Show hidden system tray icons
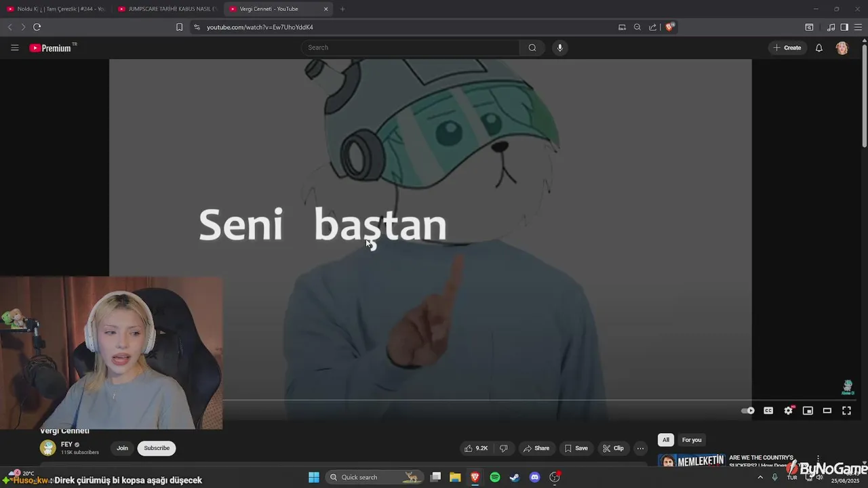The image size is (868, 488). coord(759,477)
